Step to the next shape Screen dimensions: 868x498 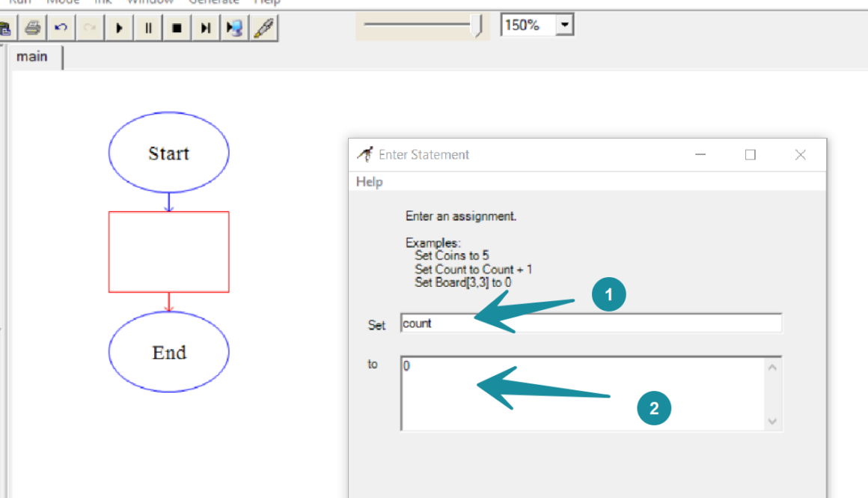pyautogui.click(x=205, y=28)
